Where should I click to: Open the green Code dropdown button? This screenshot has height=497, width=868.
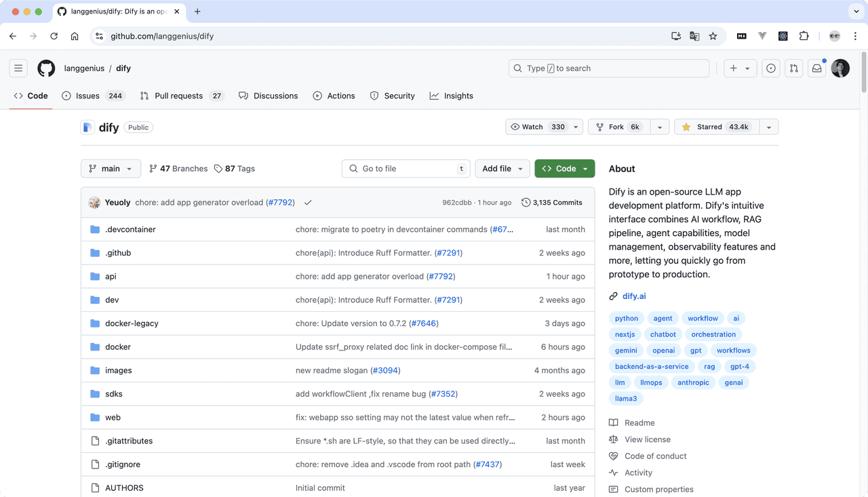pos(565,169)
